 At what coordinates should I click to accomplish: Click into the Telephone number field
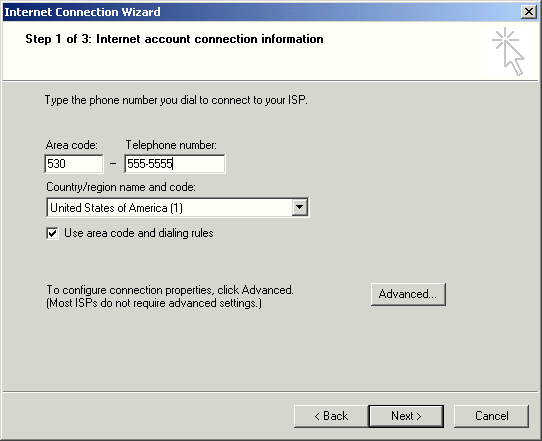(x=175, y=163)
